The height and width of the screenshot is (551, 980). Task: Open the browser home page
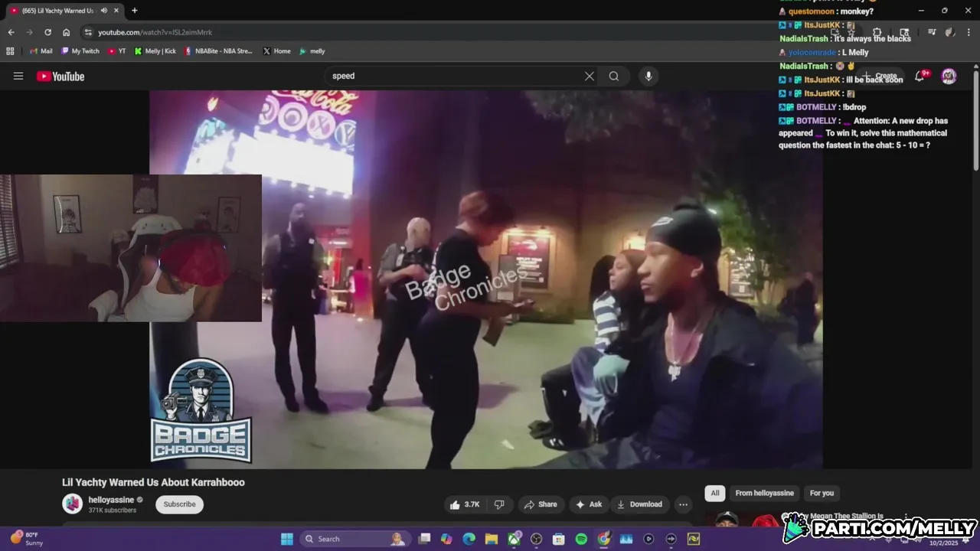(x=66, y=32)
